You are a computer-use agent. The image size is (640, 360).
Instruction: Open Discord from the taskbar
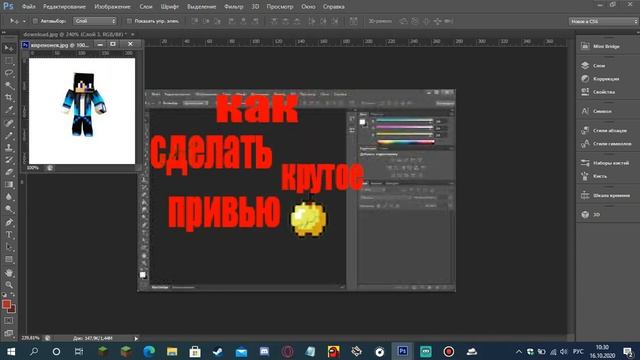click(264, 351)
